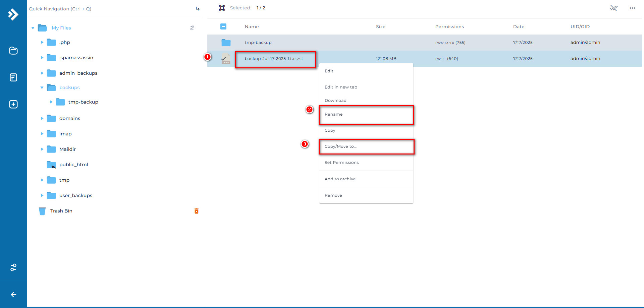This screenshot has width=644, height=308.
Task: Expand the Maildir folder
Action: [42, 149]
